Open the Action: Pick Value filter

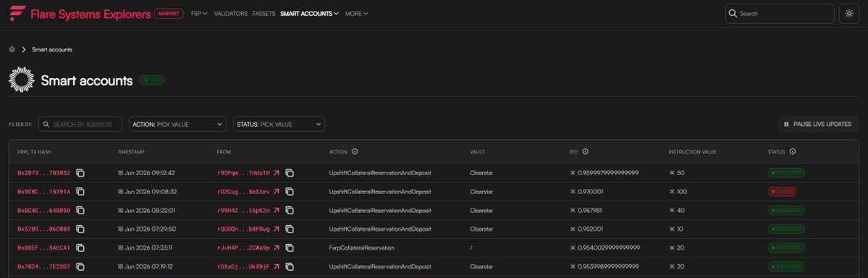(x=177, y=124)
